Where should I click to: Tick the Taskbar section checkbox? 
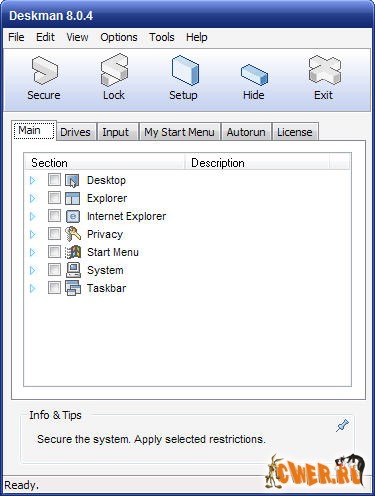[x=54, y=288]
